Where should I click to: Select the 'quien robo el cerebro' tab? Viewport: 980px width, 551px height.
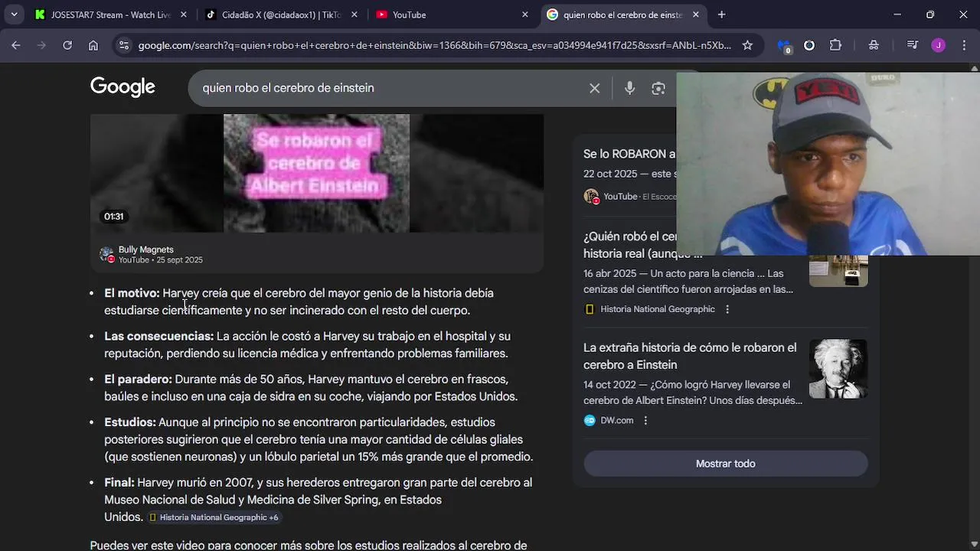(622, 15)
